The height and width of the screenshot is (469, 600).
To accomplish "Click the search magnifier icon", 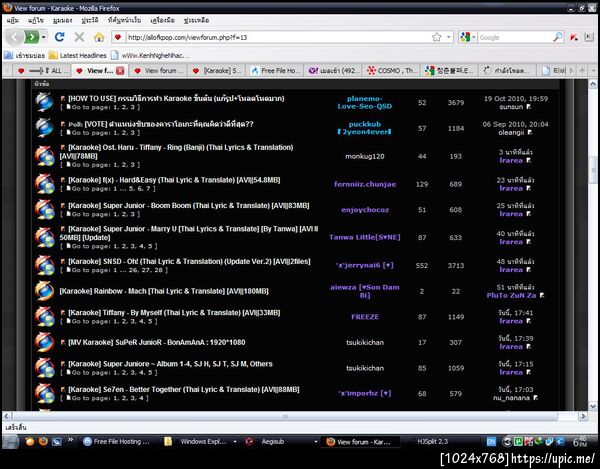I will [x=558, y=37].
